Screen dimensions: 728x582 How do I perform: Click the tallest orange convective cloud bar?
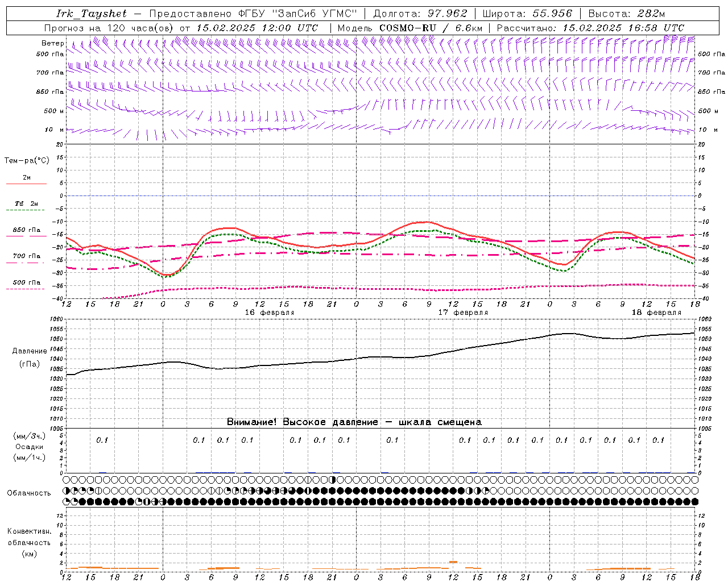pyautogui.click(x=453, y=562)
